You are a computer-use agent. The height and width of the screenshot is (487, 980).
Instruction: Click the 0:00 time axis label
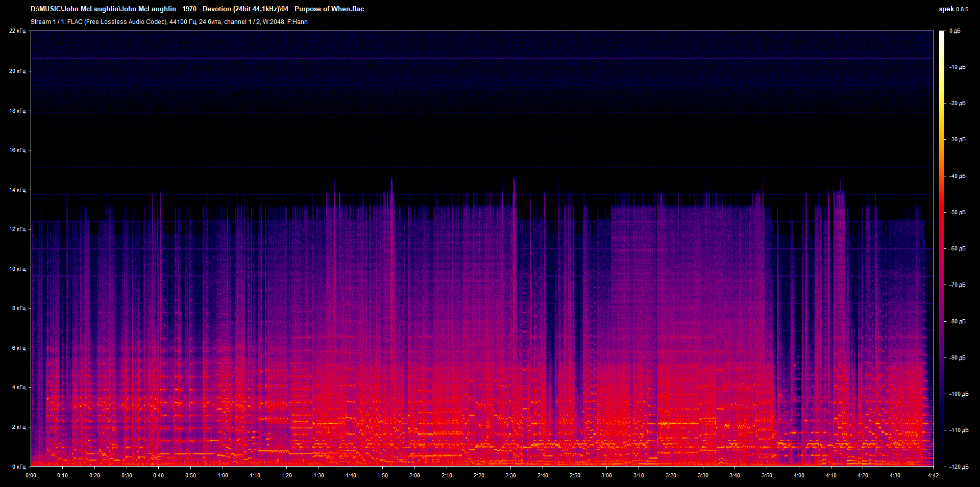point(31,475)
